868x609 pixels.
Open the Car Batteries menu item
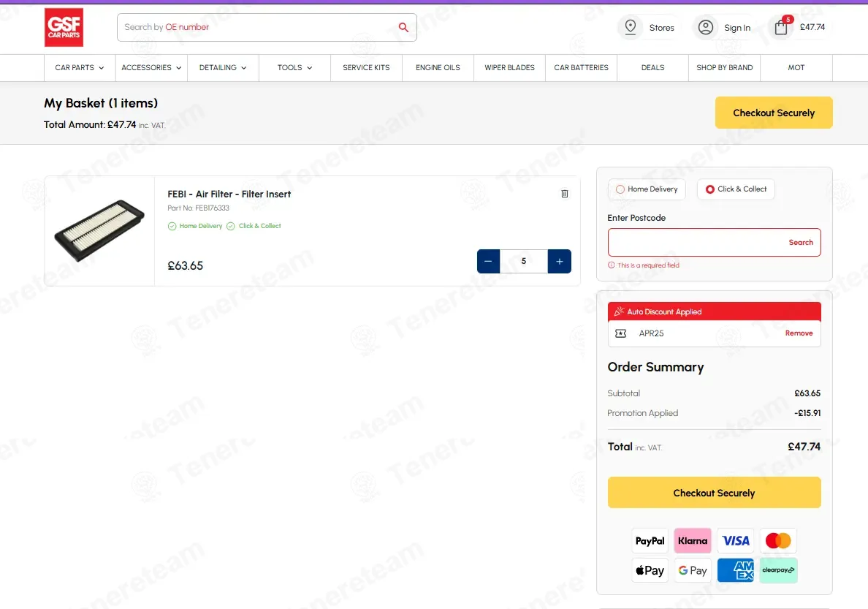point(582,67)
